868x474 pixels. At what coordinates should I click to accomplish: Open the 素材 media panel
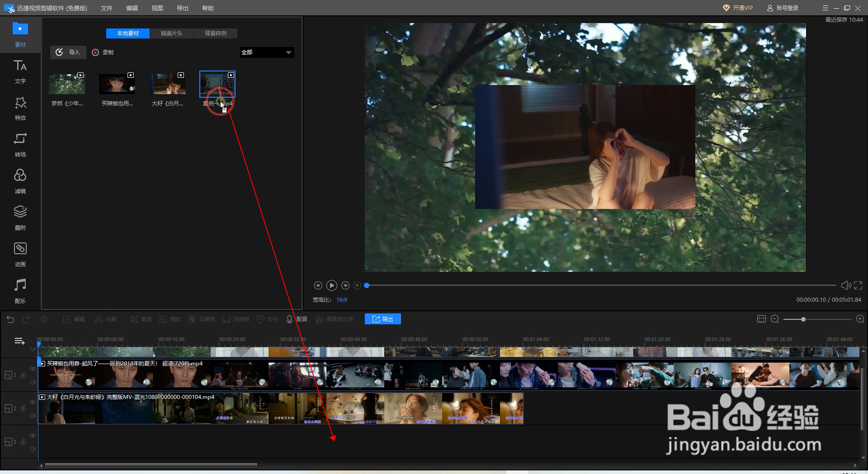tap(20, 34)
